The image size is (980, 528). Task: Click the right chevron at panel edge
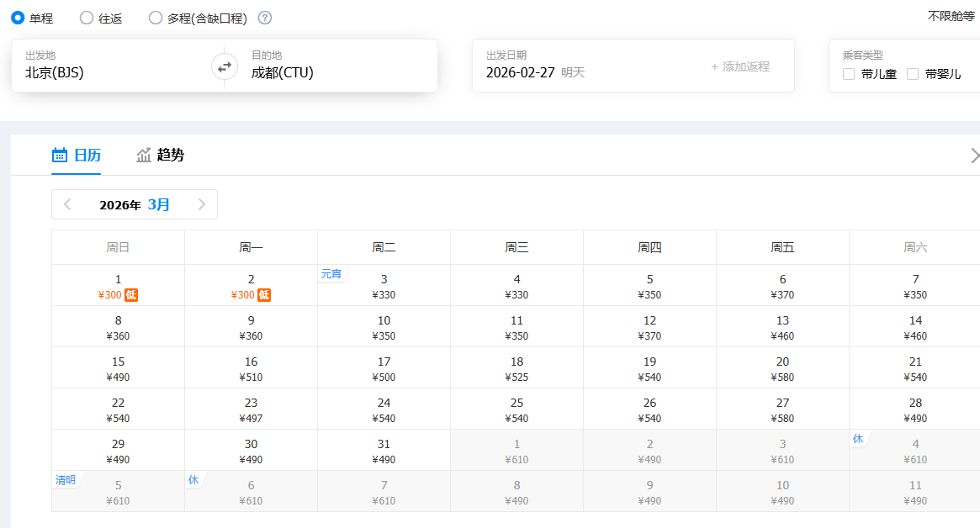tap(974, 156)
